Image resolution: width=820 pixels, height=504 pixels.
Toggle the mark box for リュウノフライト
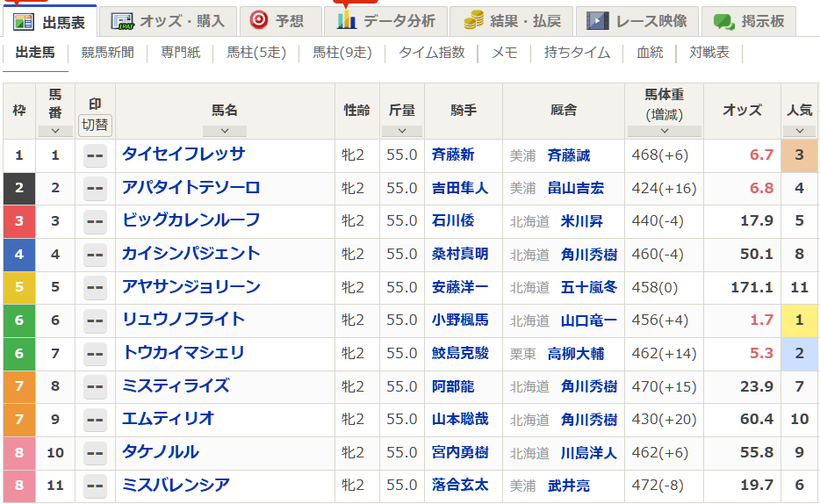click(x=95, y=320)
